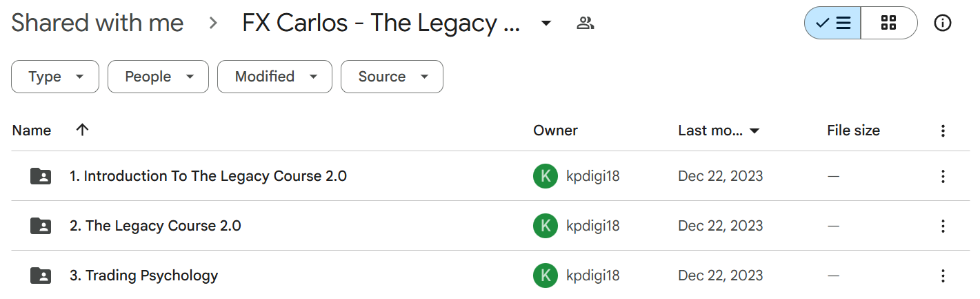
Task: Click the column header options three-dot icon
Action: coord(943,131)
